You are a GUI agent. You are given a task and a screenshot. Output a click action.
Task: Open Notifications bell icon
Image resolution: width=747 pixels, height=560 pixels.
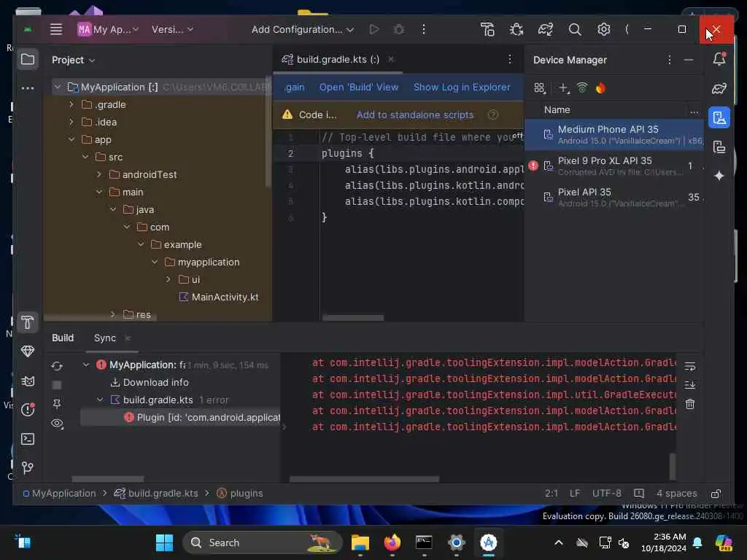pos(719,59)
